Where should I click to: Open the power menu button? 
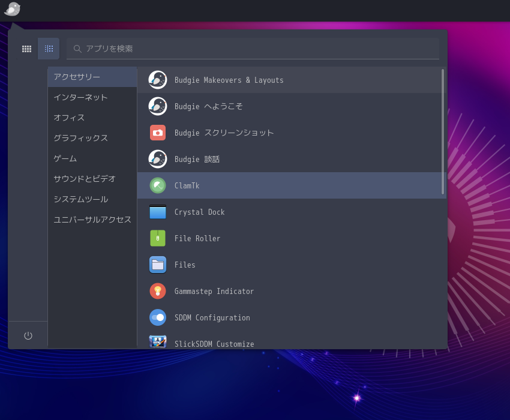point(28,335)
